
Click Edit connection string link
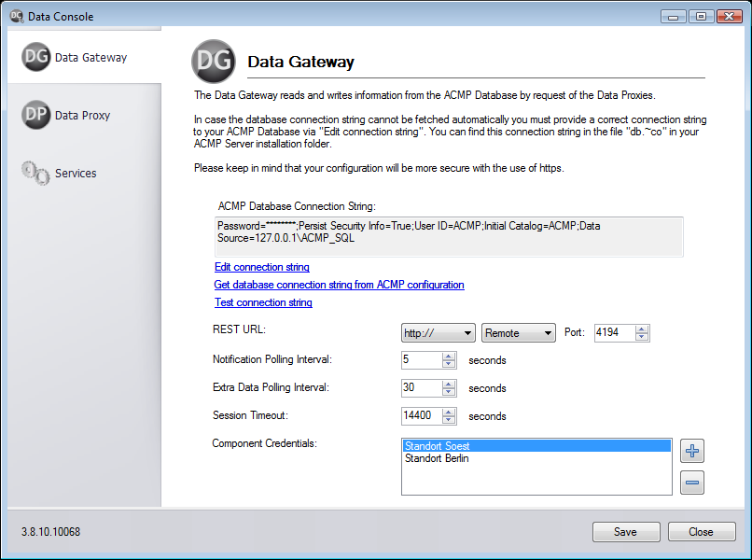click(262, 267)
